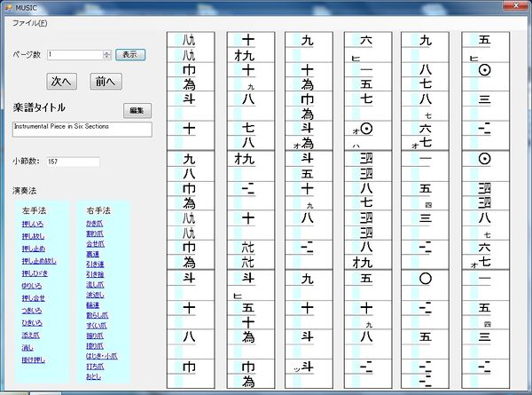Click the おとし link
This screenshot has width=532, height=395.
pos(93,376)
